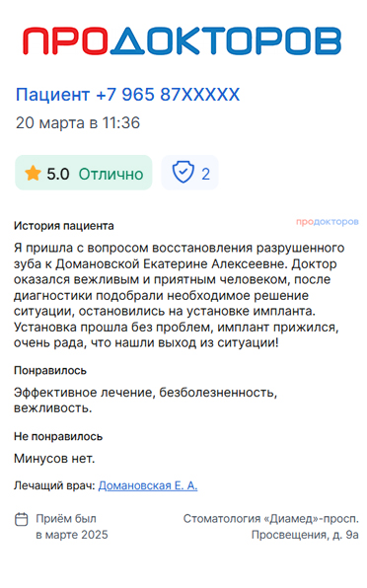
Task: Click the Понравилось heading
Action: tap(50, 371)
